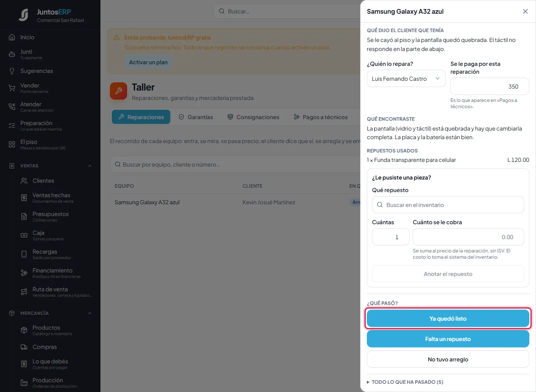Open the Pagos a técnicos tab
This screenshot has height=392, width=536.
click(321, 117)
